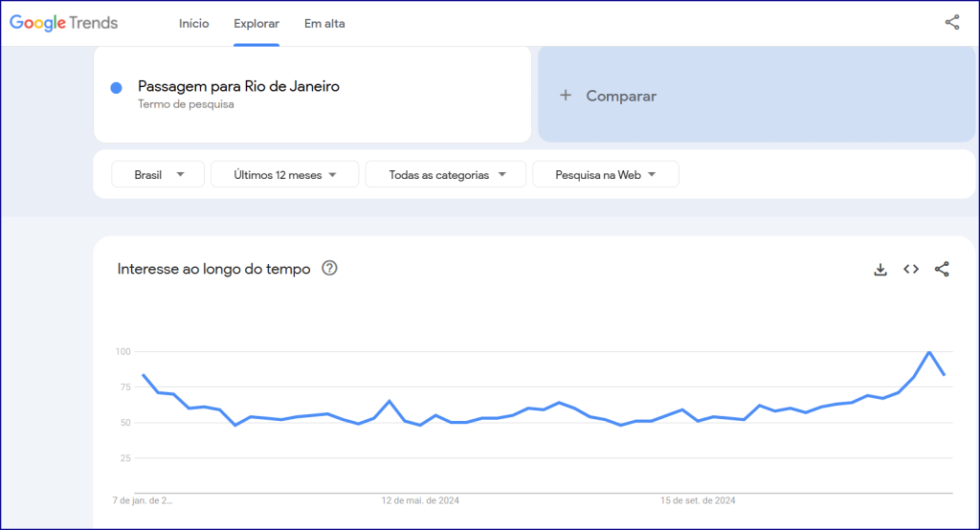
Task: Open the Pesquisa na Web dropdown
Action: [x=606, y=174]
